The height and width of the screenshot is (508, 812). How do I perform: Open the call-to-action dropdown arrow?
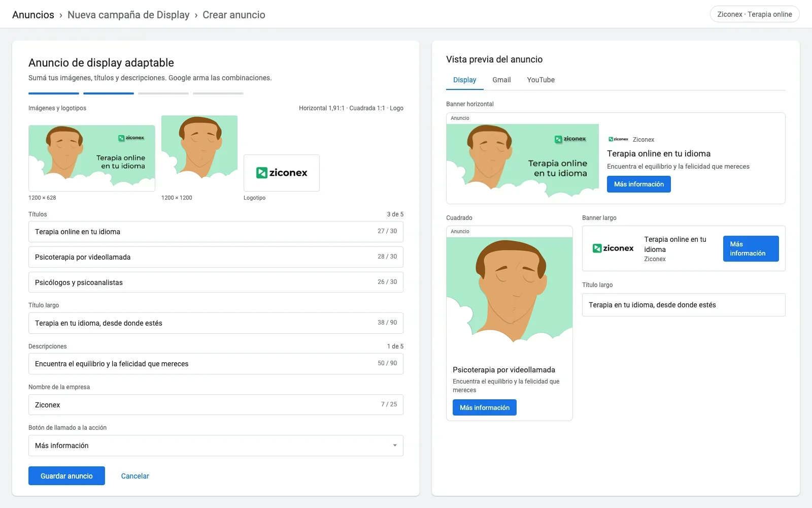[395, 446]
